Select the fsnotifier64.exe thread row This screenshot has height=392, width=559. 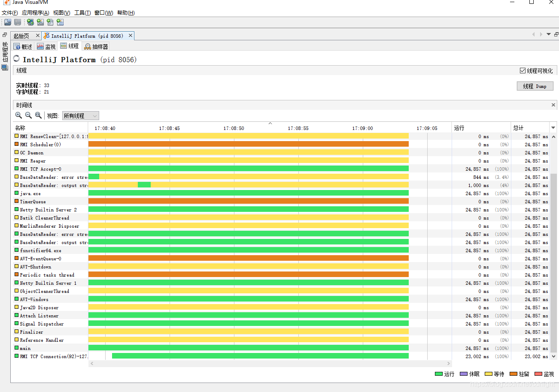coord(282,250)
